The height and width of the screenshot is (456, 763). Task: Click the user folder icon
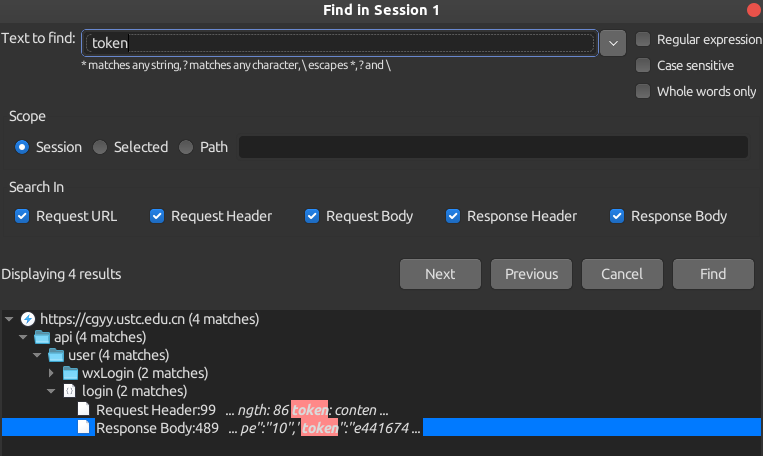55,355
